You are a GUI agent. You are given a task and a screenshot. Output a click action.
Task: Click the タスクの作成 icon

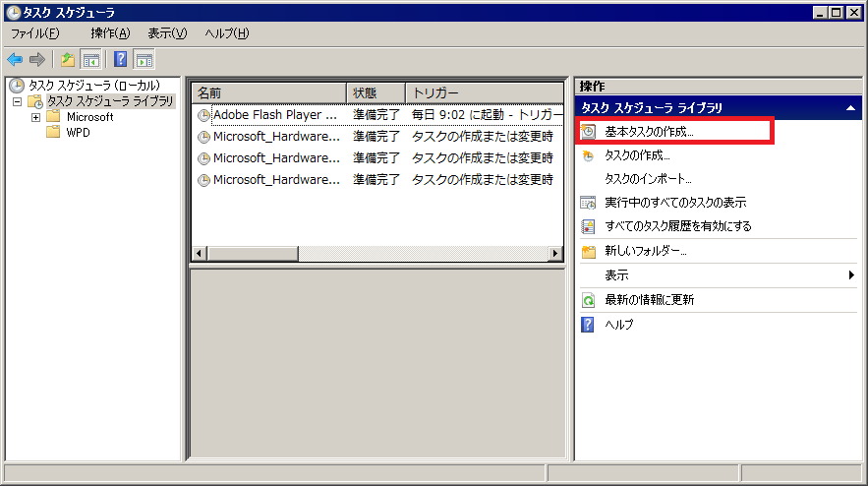click(588, 155)
